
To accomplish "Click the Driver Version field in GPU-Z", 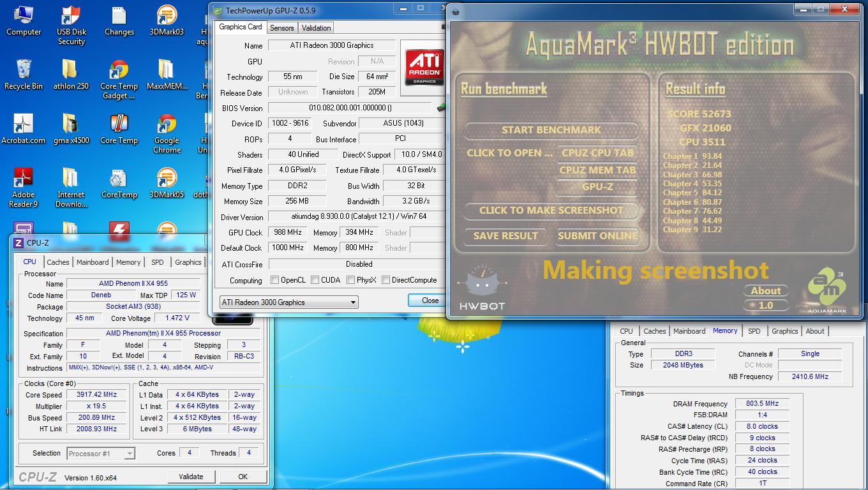I will point(357,217).
